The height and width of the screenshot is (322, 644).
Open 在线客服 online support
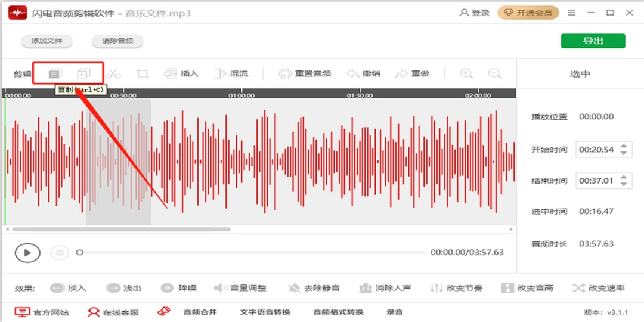pyautogui.click(x=113, y=312)
